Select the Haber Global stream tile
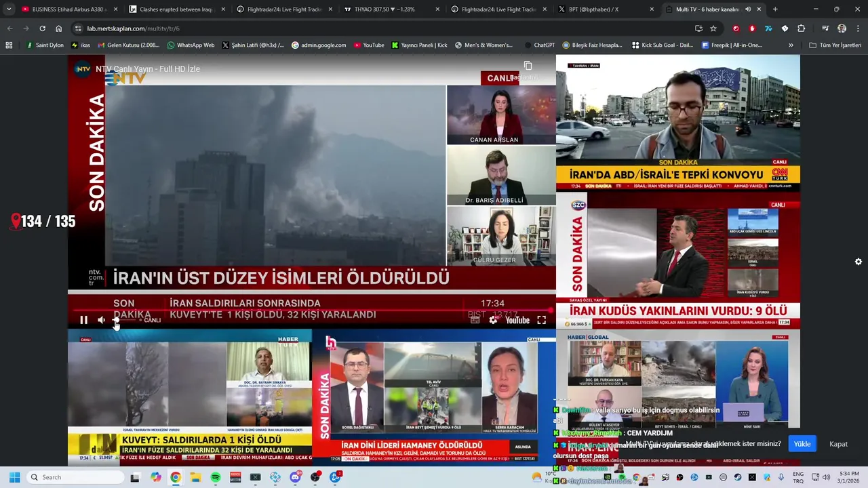 [678, 397]
